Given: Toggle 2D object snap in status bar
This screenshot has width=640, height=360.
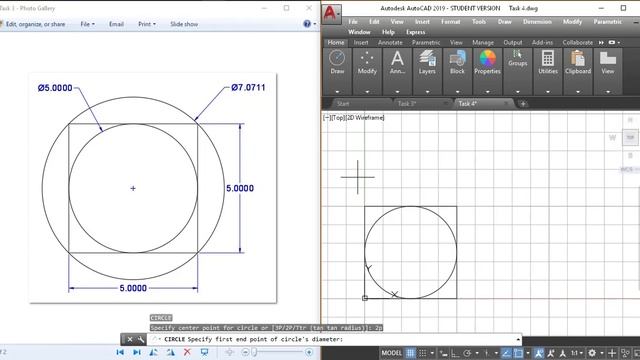Looking at the screenshot, I should 518,353.
